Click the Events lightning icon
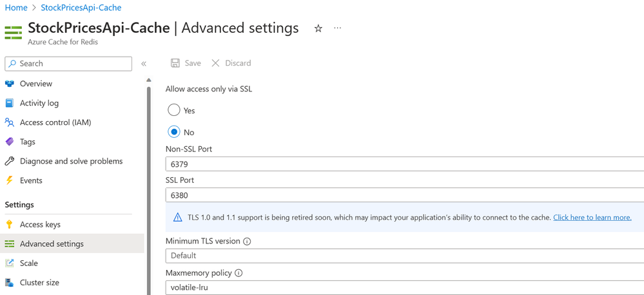Screen dimensions: 644x295 click(x=10, y=180)
